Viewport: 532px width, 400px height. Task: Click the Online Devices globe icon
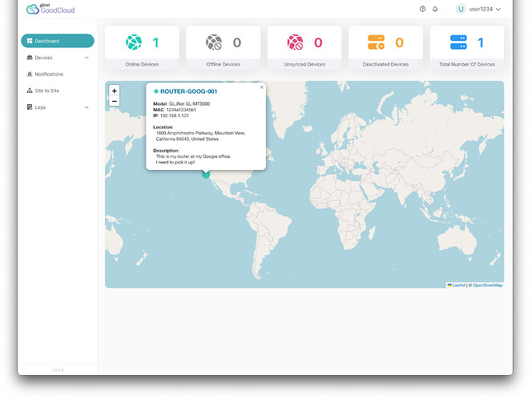[133, 42]
